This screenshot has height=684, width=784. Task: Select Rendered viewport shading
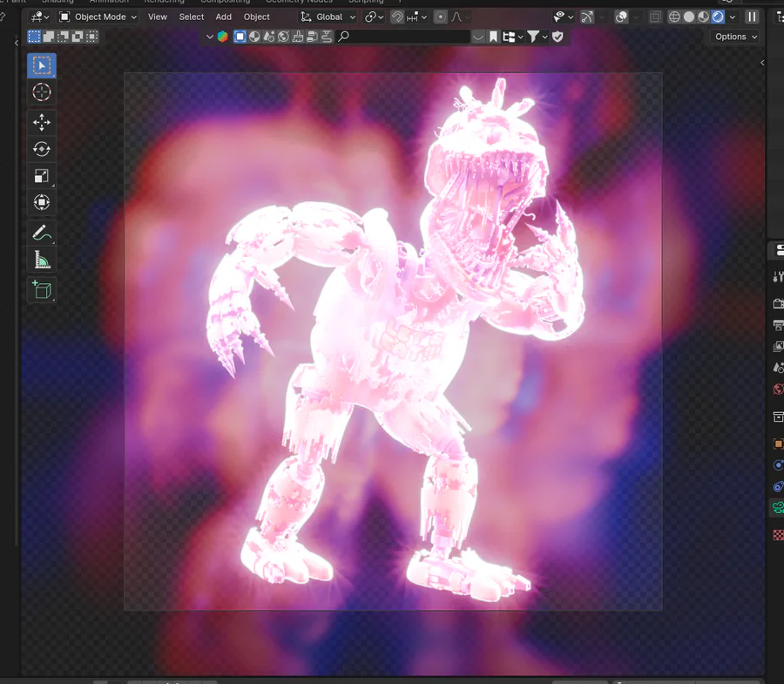(718, 17)
